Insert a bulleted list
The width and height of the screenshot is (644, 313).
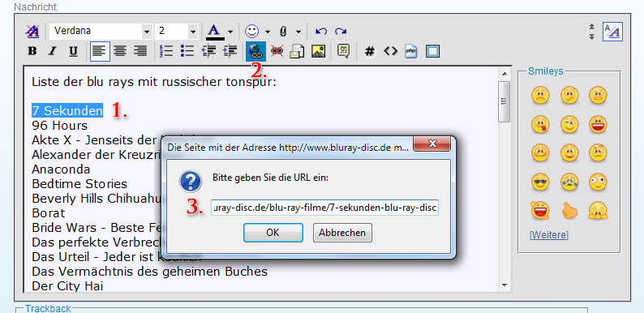coord(187,51)
